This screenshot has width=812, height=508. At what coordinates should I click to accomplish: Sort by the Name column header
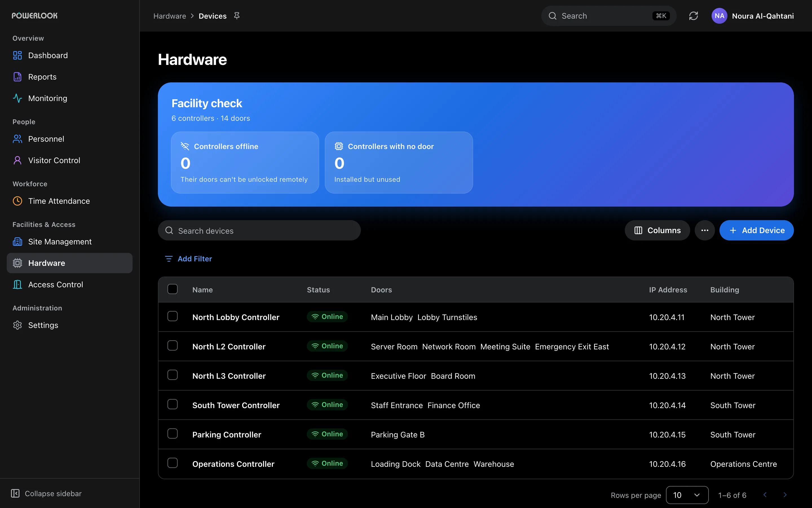[x=202, y=290]
